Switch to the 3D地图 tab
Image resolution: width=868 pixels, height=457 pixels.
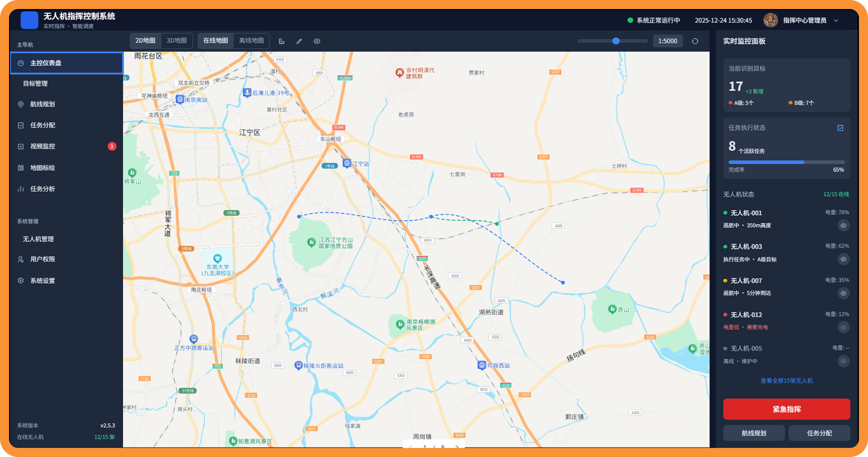[177, 41]
